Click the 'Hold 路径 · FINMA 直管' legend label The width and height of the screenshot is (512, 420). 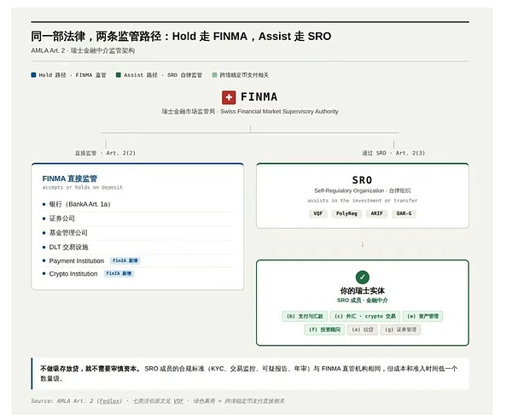[x=73, y=75]
